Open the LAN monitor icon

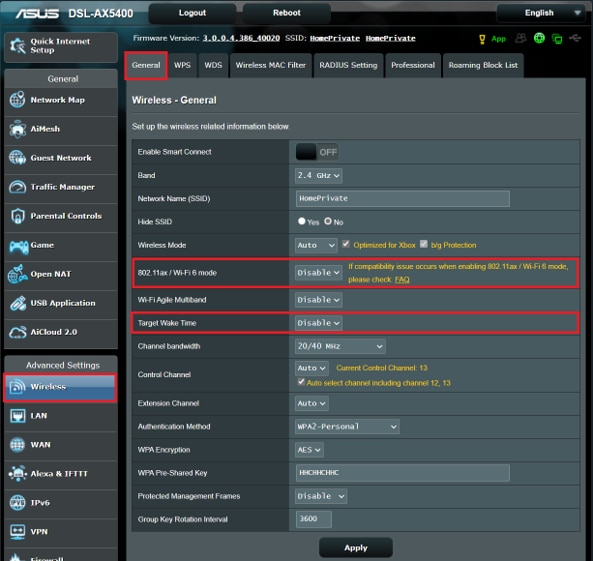tap(17, 416)
